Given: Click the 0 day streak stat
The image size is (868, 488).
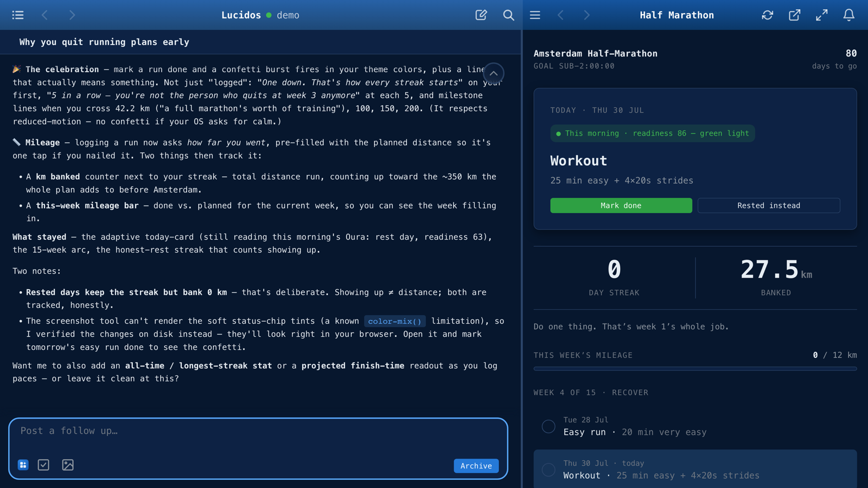Looking at the screenshot, I should click(614, 277).
